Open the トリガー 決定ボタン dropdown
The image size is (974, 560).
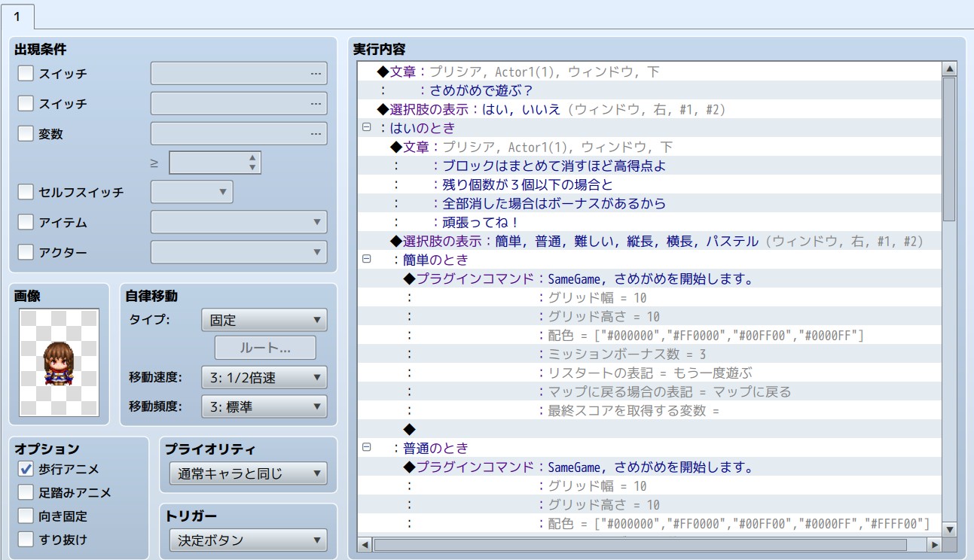[x=247, y=540]
